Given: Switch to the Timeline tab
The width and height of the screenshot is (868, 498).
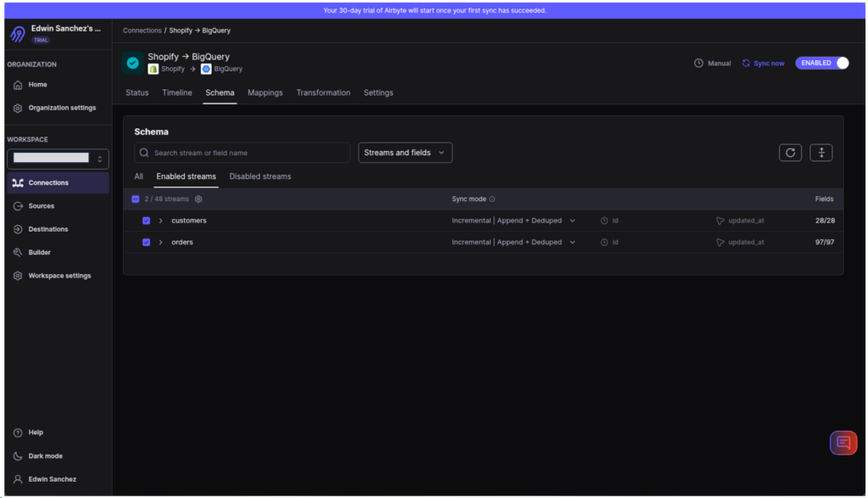Looking at the screenshot, I should [x=177, y=92].
